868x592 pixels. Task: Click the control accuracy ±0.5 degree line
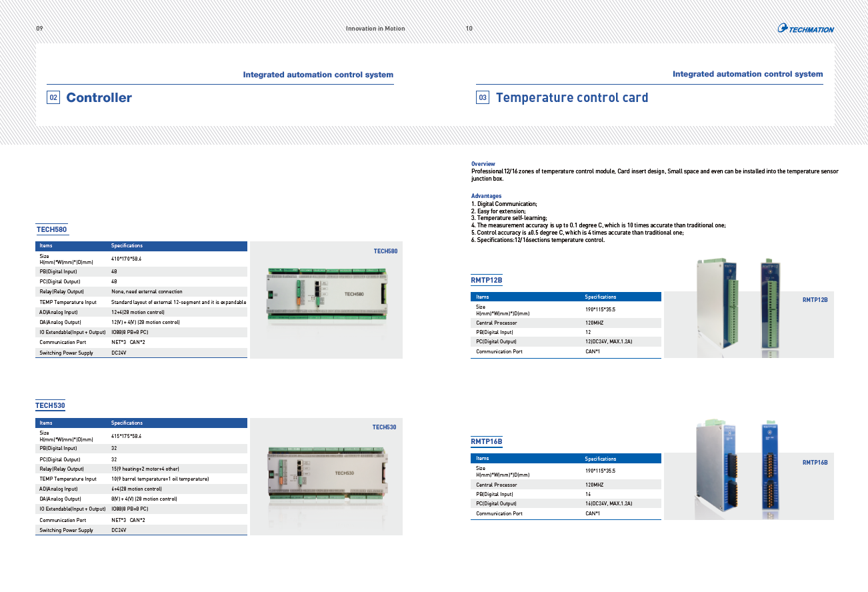pos(577,233)
